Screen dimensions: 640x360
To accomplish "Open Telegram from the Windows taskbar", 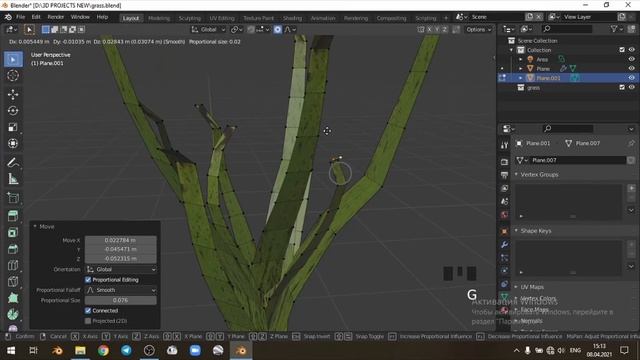I will (126, 350).
